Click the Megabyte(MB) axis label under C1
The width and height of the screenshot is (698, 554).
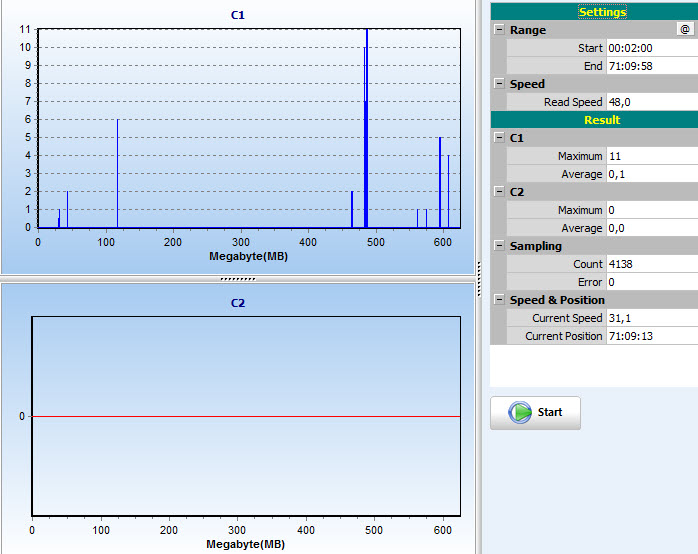point(248,256)
